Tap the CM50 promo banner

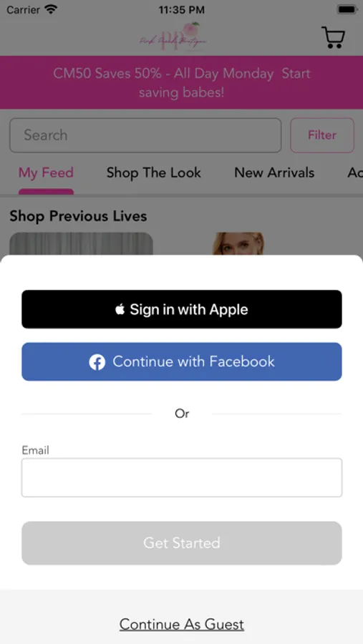click(x=182, y=82)
